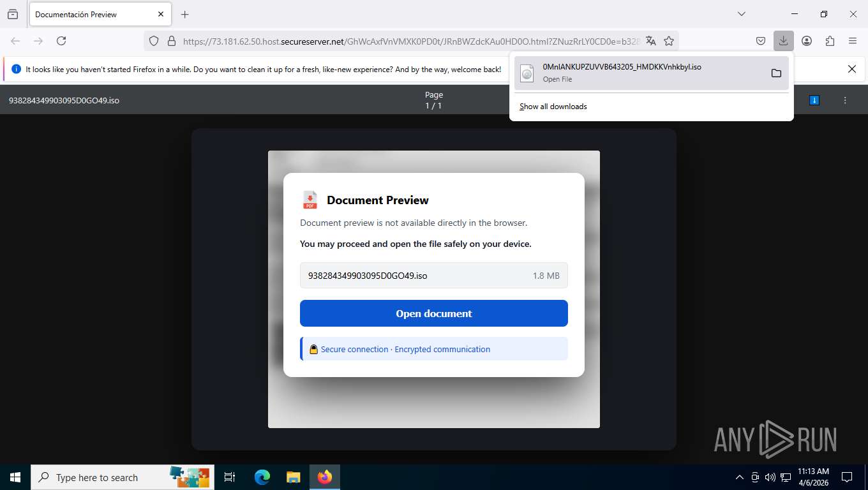Click the info icon in notification bar
868x490 pixels.
coord(16,69)
